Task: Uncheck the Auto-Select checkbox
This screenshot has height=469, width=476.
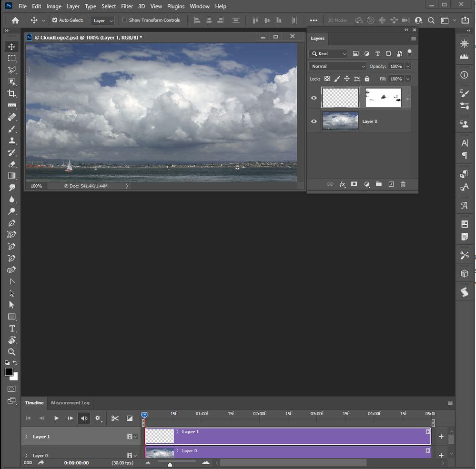Action: tap(55, 20)
